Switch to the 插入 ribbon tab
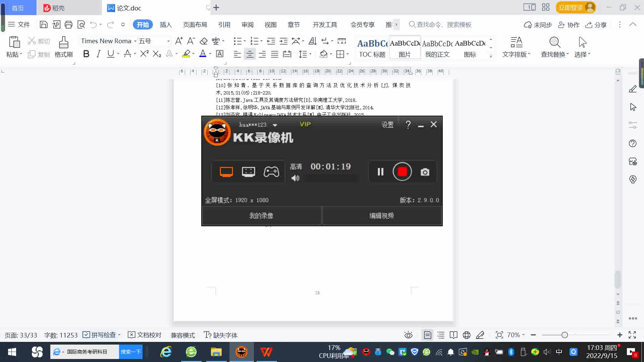The width and height of the screenshot is (644, 362). (x=166, y=24)
